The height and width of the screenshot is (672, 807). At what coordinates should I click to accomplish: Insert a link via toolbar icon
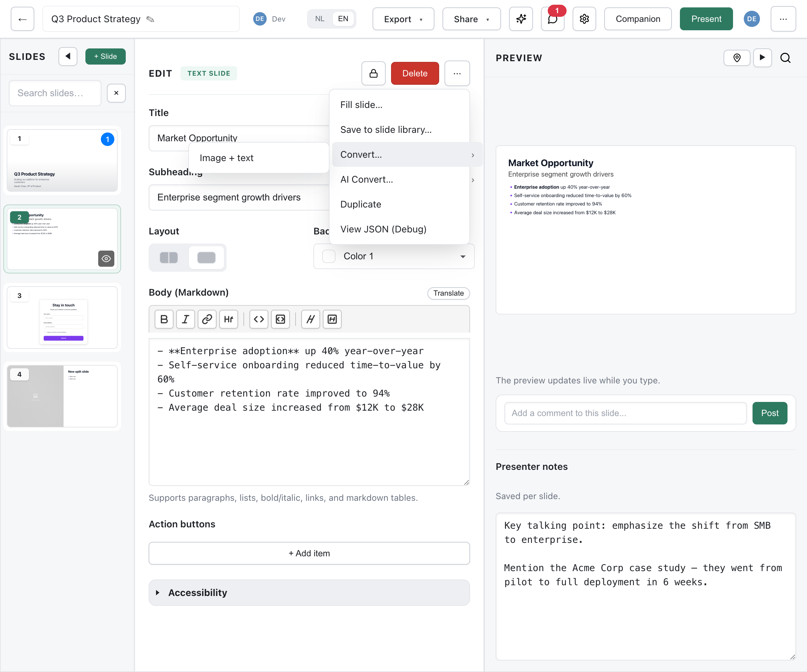click(x=207, y=319)
